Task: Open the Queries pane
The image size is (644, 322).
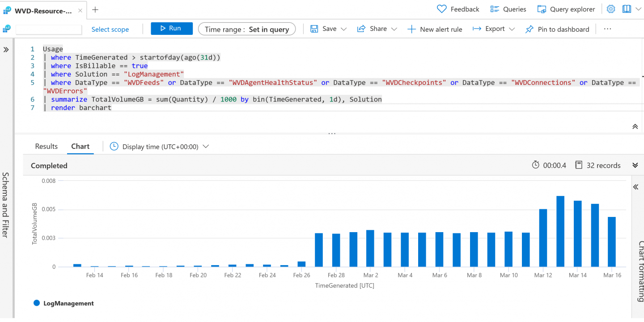Action: 508,9
